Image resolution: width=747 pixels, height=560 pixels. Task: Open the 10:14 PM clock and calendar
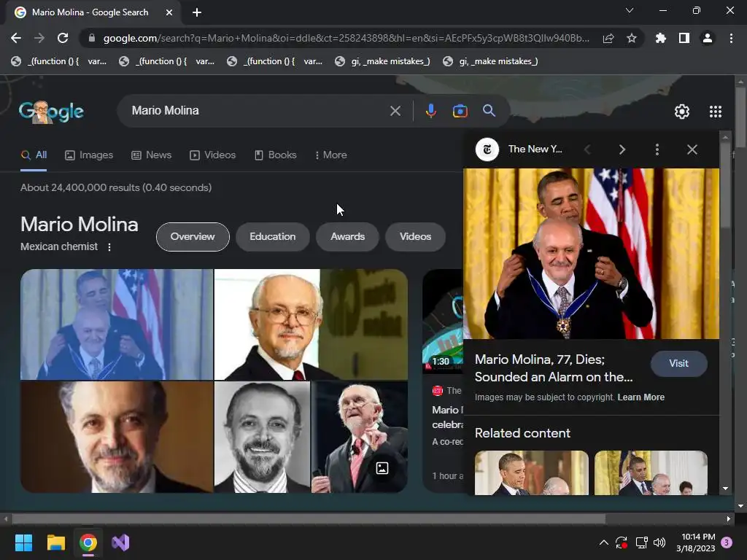coord(695,542)
